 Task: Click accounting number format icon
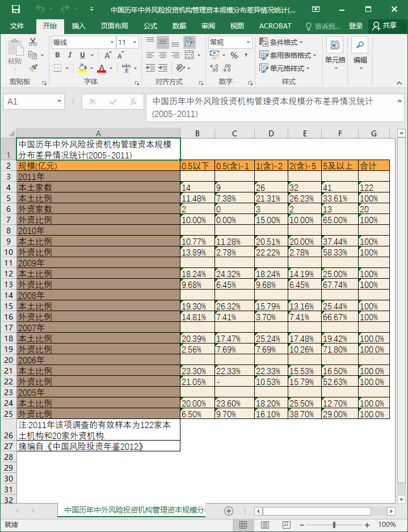[x=214, y=55]
